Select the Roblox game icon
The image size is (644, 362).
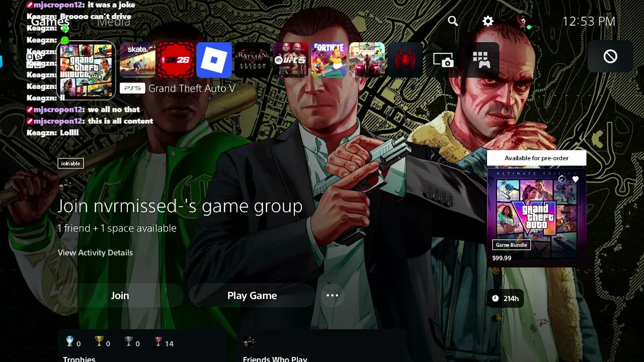pyautogui.click(x=214, y=60)
